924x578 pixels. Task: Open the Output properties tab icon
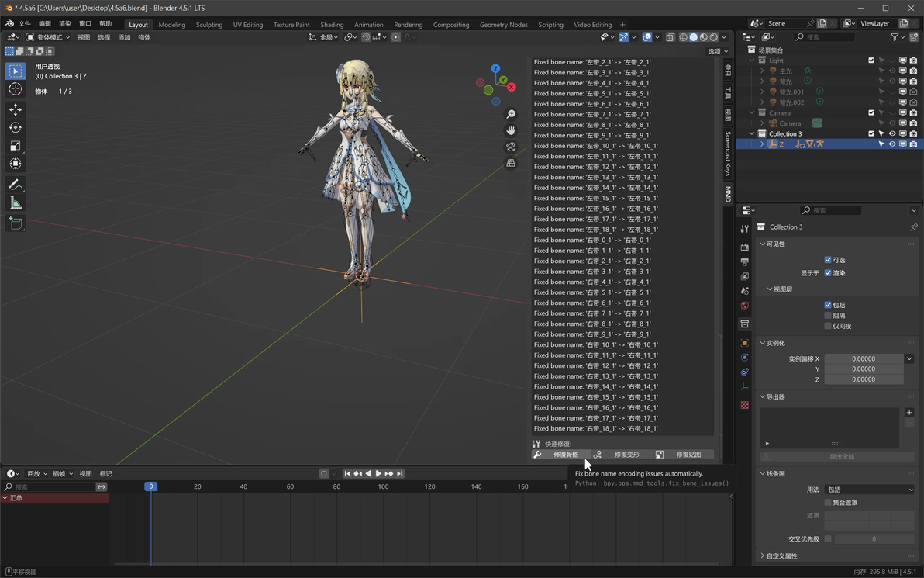745,262
